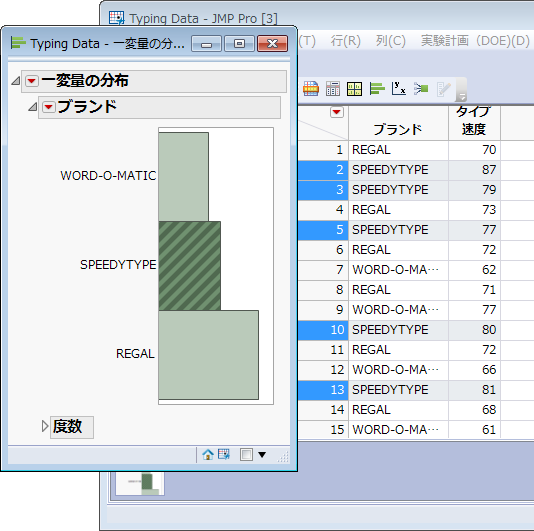Collapse the 一変量の分布 outline with the grey triangle
The height and width of the screenshot is (531, 534).
(x=16, y=81)
